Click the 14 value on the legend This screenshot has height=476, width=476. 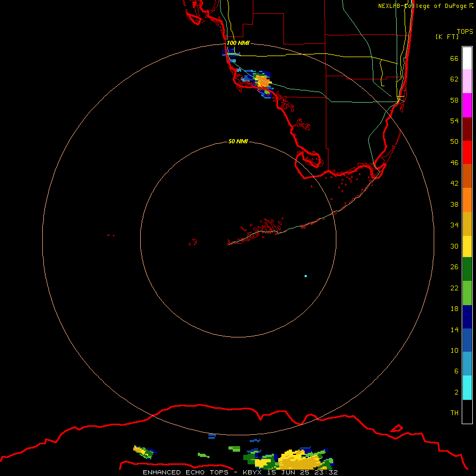click(x=454, y=329)
